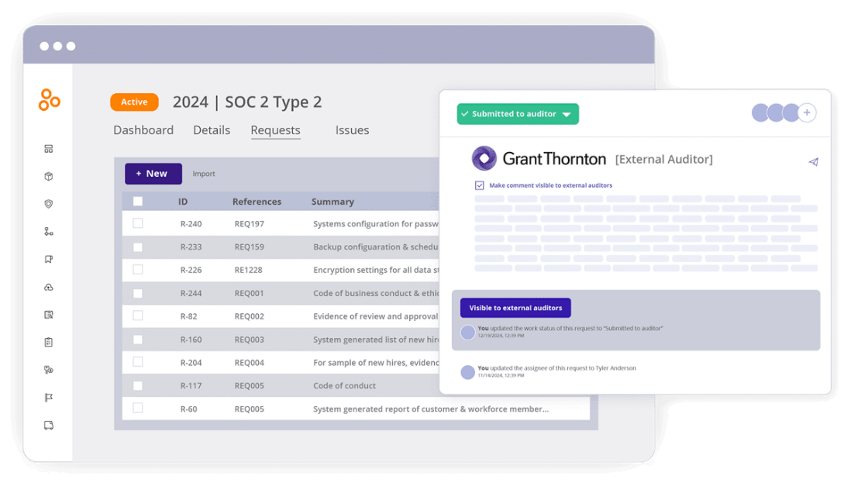The height and width of the screenshot is (490, 868).
Task: Create a request with New button
Action: click(x=153, y=174)
